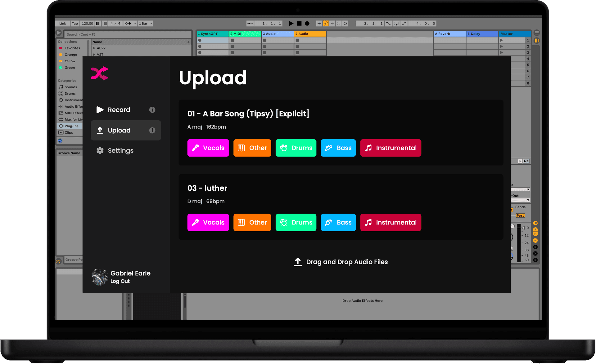Screen dimensions: 596x364
Task: Click Log Out link
Action: (x=120, y=281)
